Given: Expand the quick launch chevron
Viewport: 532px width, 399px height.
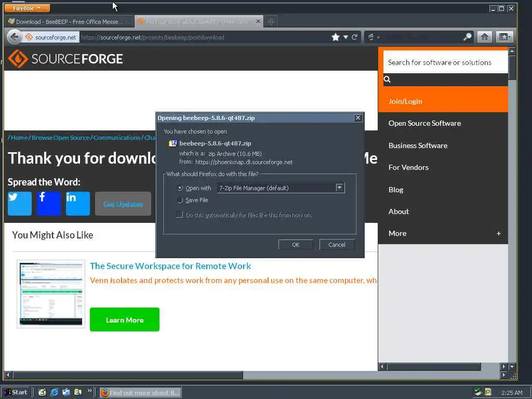Looking at the screenshot, I should click(89, 391).
